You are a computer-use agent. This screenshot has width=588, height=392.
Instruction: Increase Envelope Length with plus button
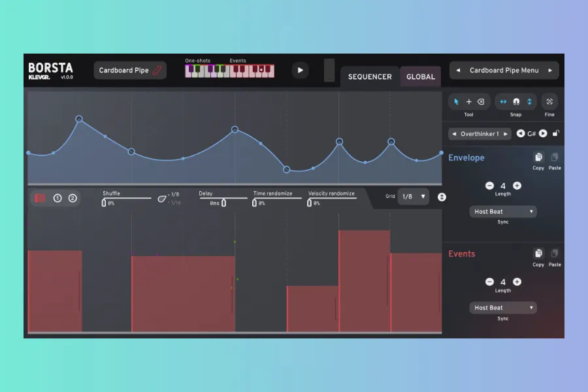coord(517,186)
